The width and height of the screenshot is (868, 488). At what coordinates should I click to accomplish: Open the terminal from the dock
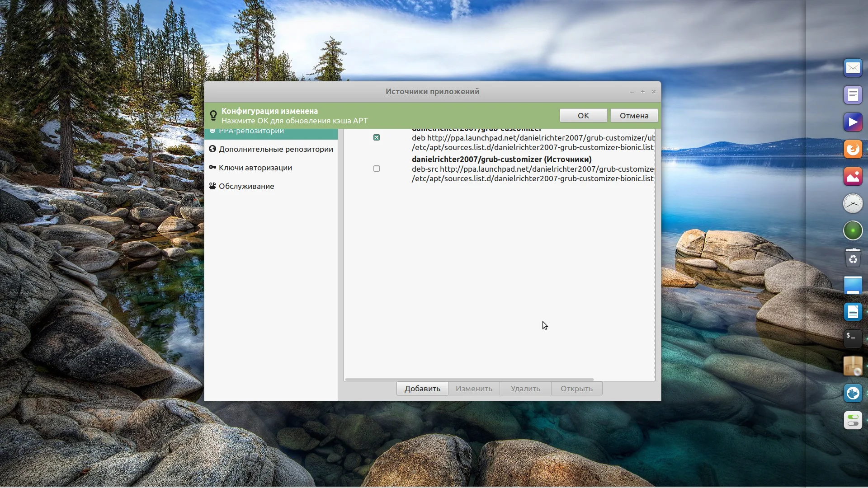853,338
